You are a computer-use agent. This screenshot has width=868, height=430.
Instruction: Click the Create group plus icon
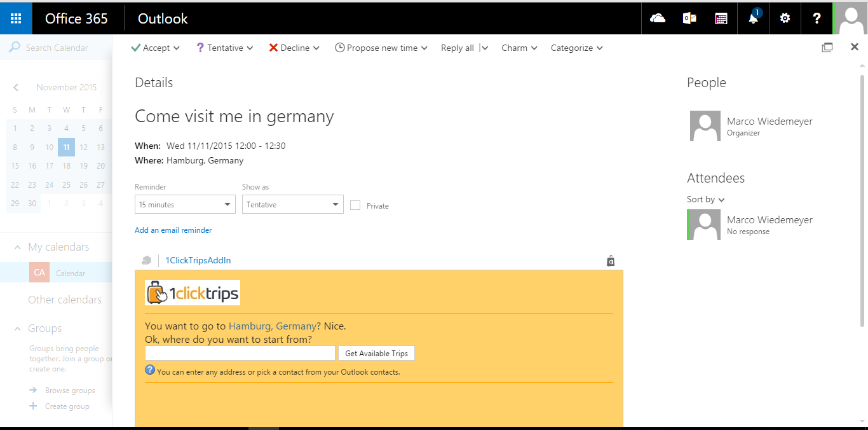tap(33, 406)
